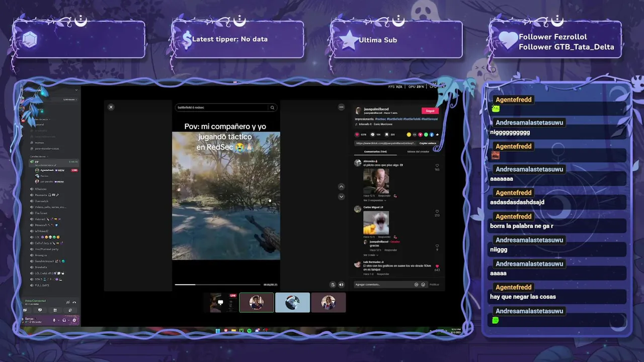Share the video to Facebook

(432, 135)
